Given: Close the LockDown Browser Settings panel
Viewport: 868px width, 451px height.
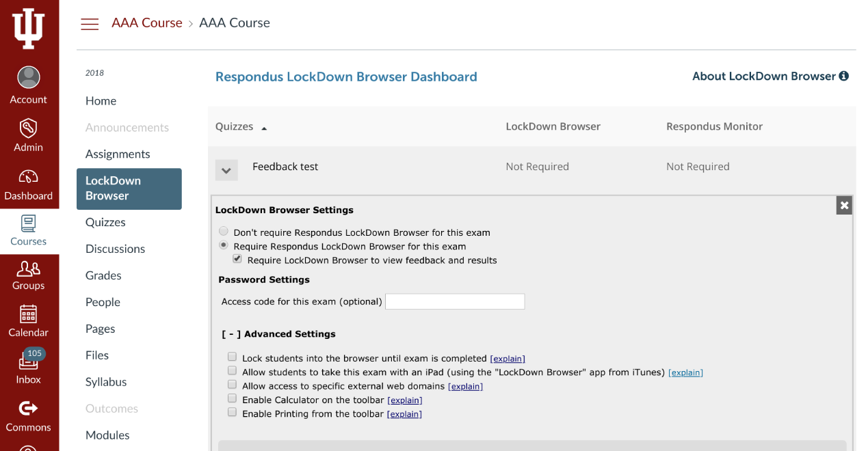Looking at the screenshot, I should (x=844, y=205).
